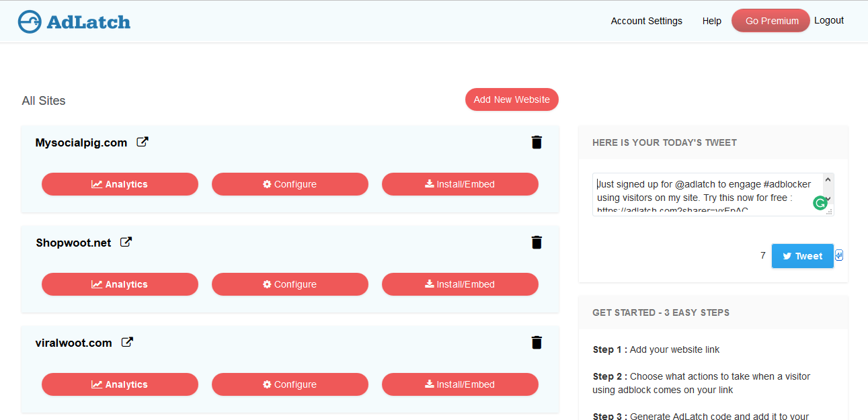Post the tweet with Tweet button
This screenshot has width=868, height=420.
(802, 256)
